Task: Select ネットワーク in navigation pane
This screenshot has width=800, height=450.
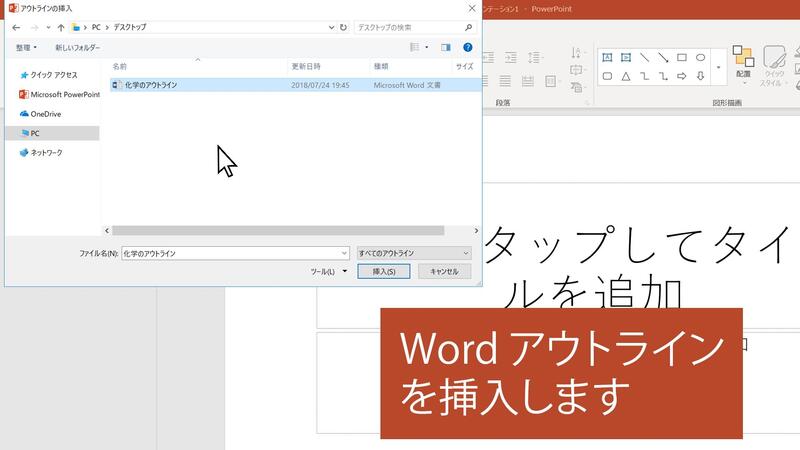Action: tap(41, 153)
